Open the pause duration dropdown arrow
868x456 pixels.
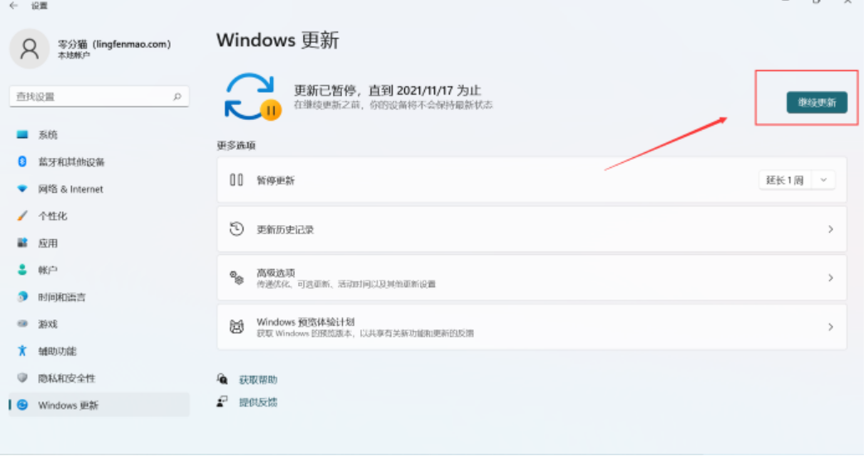pyautogui.click(x=824, y=180)
